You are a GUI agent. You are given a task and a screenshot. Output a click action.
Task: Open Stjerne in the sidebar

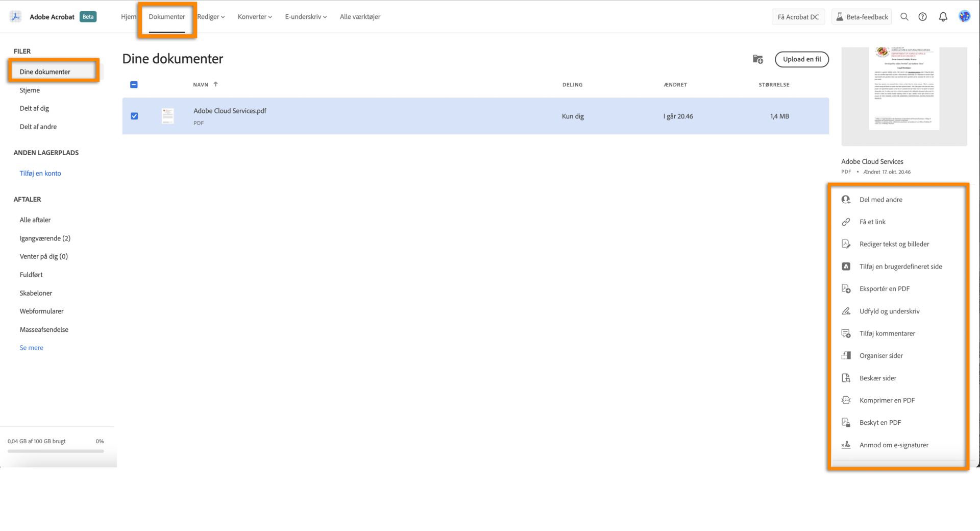tap(30, 90)
